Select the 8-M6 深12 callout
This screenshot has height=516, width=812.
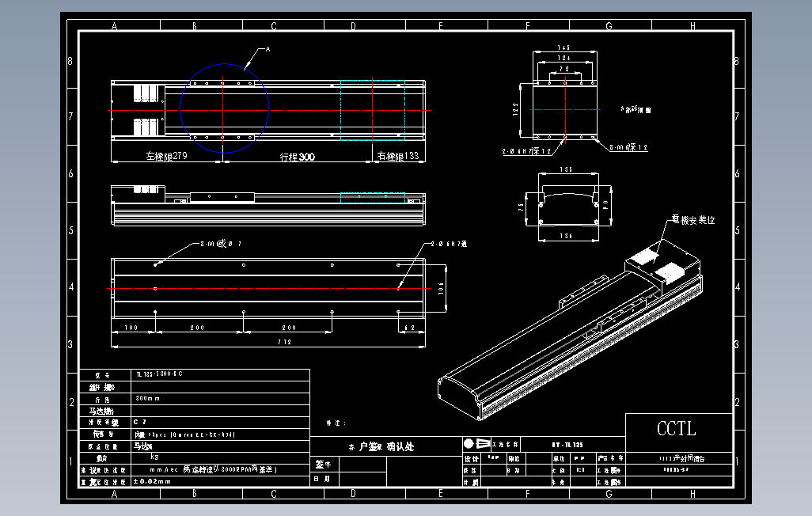click(x=628, y=147)
